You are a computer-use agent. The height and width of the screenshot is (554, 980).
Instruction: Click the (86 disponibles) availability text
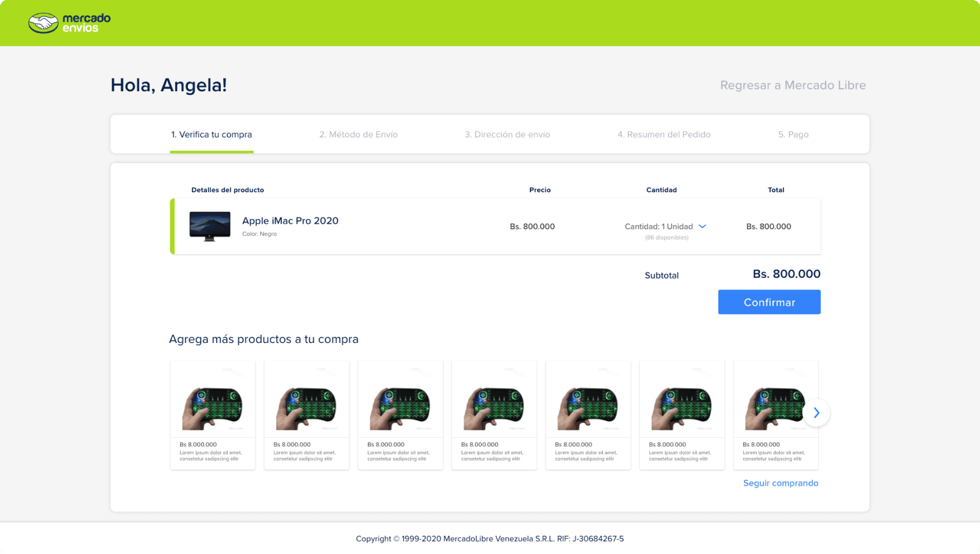click(x=667, y=238)
